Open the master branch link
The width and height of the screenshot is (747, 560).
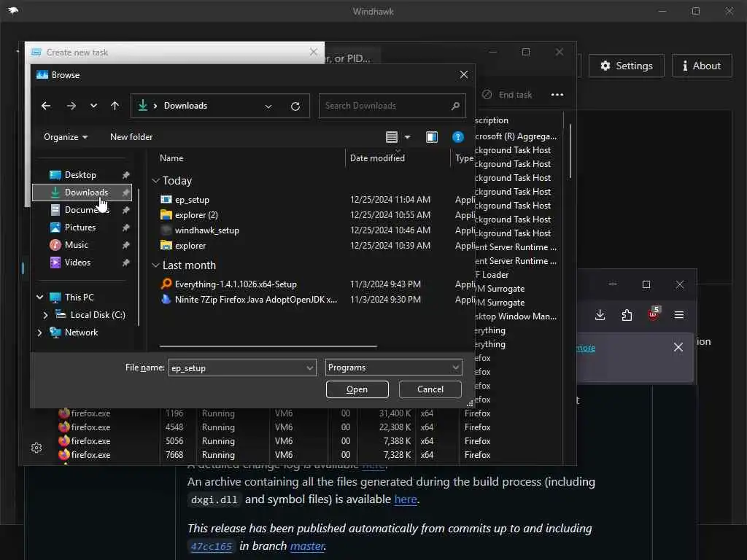click(x=307, y=545)
